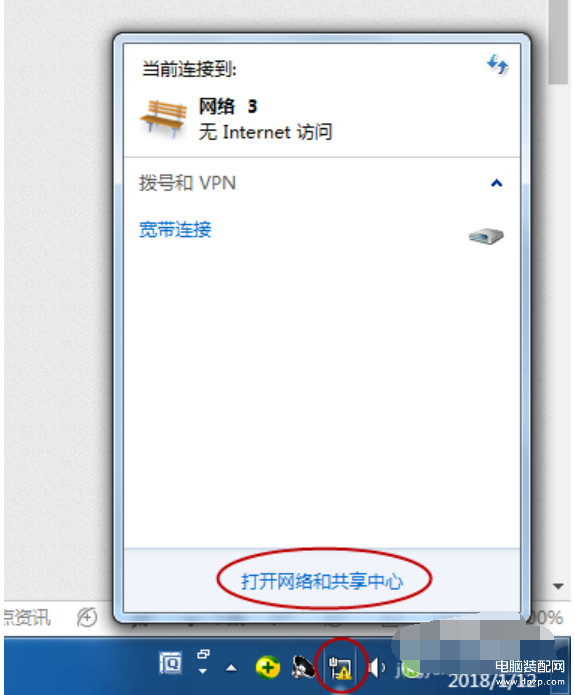
Task: Click the page scrollbar down arrow
Action: [x=559, y=586]
